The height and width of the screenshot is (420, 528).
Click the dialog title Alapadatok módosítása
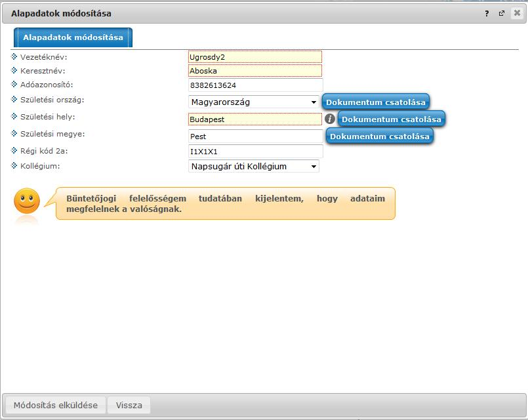[x=61, y=14]
